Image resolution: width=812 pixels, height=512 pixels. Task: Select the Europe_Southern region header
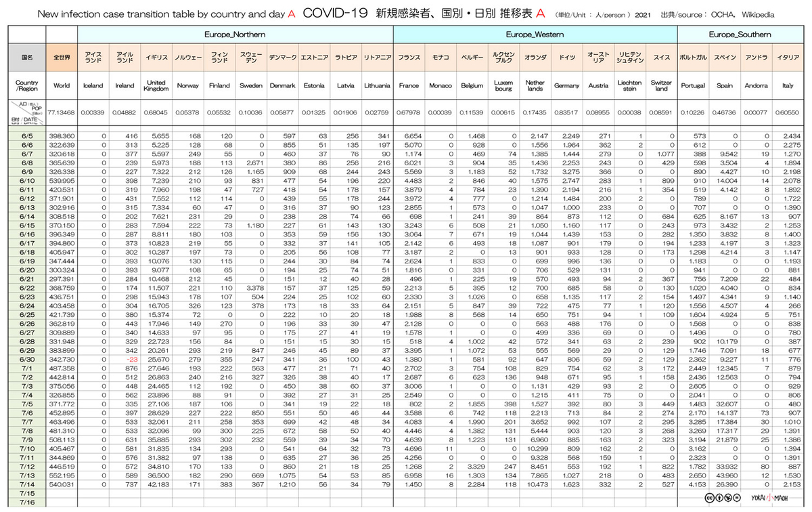pyautogui.click(x=740, y=34)
